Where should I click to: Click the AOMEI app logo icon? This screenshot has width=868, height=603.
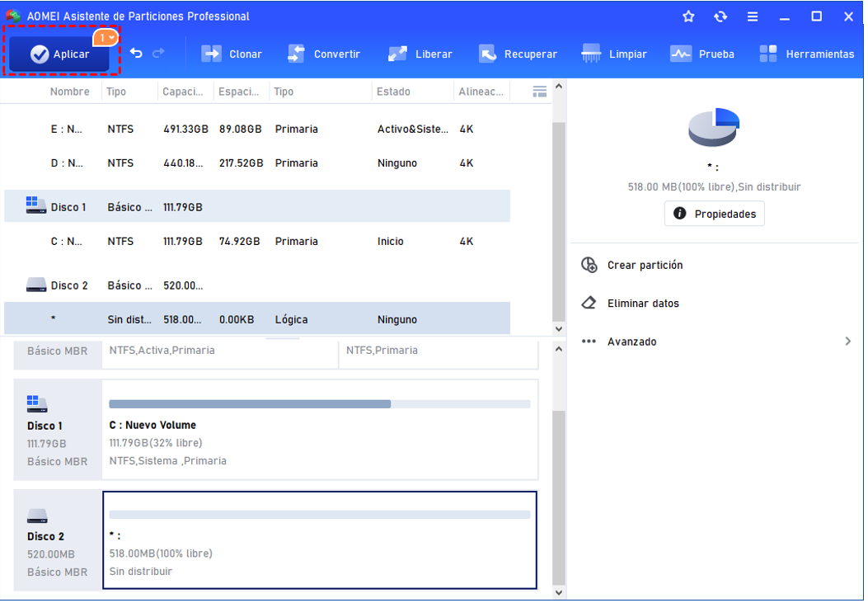tap(13, 16)
